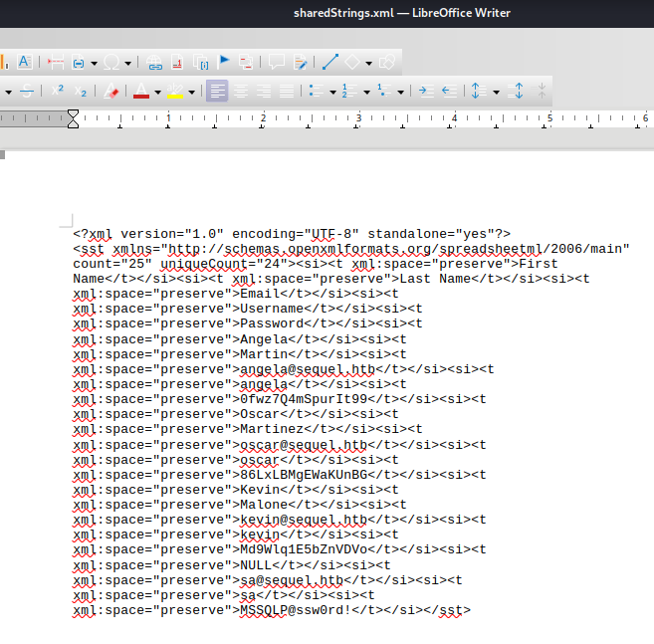Click the text angela@sequel.htb
Screen dimensions: 654x644
[308, 370]
